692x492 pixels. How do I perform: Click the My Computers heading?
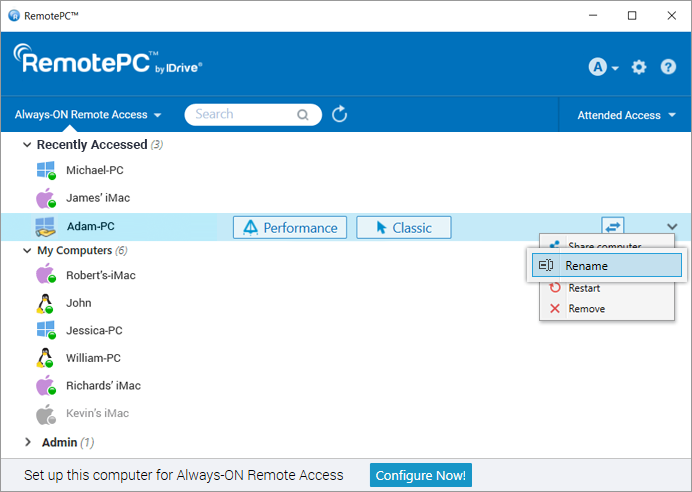coord(75,251)
